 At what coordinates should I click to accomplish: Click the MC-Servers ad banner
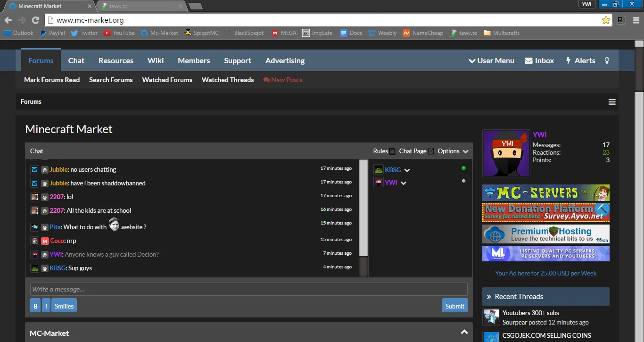point(546,193)
